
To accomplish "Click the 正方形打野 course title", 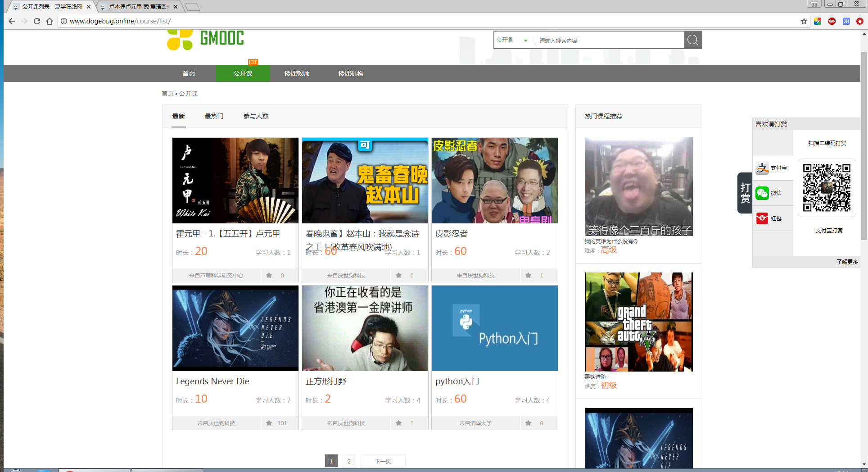I will pyautogui.click(x=326, y=381).
